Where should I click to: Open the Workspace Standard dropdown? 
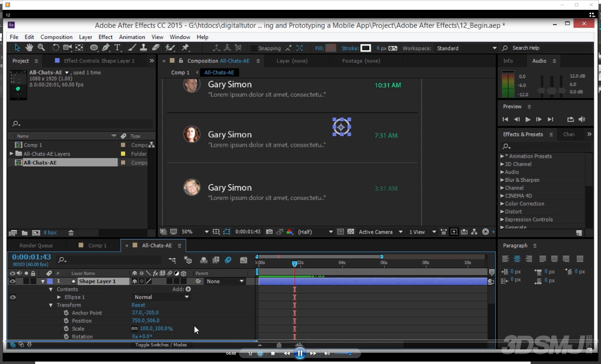click(466, 48)
